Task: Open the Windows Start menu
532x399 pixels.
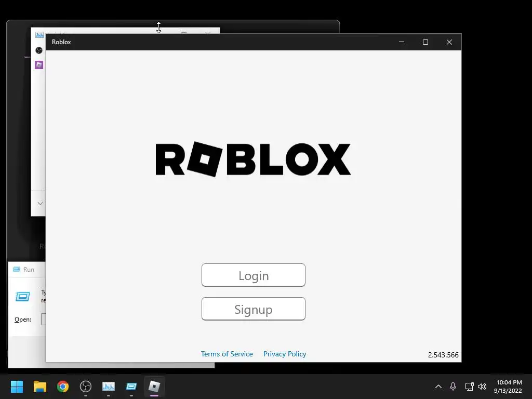Action: coord(17,387)
